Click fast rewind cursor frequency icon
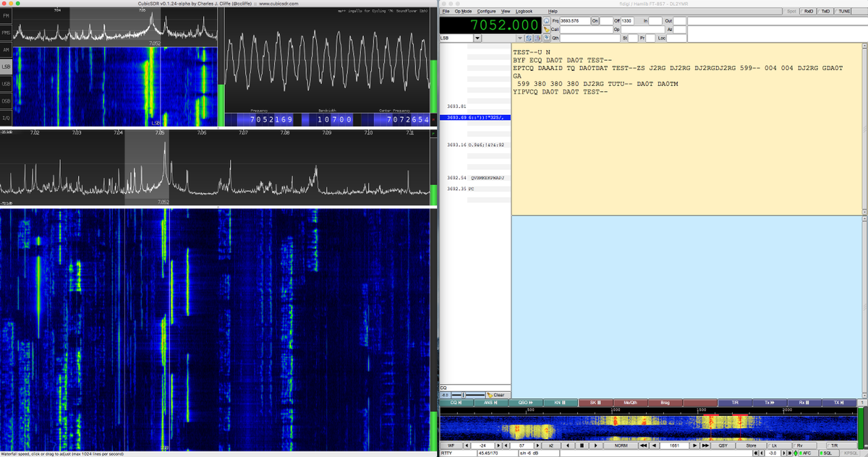 click(x=643, y=445)
